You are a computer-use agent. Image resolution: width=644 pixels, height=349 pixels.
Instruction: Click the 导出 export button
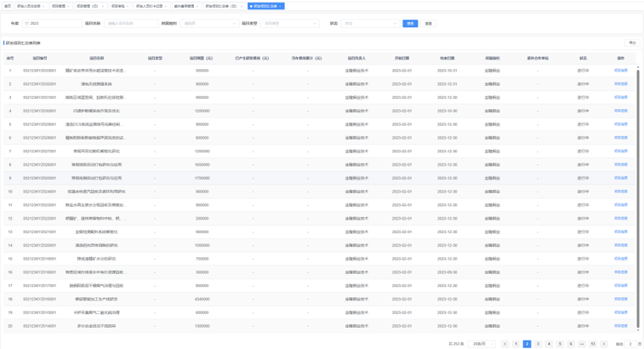point(632,43)
